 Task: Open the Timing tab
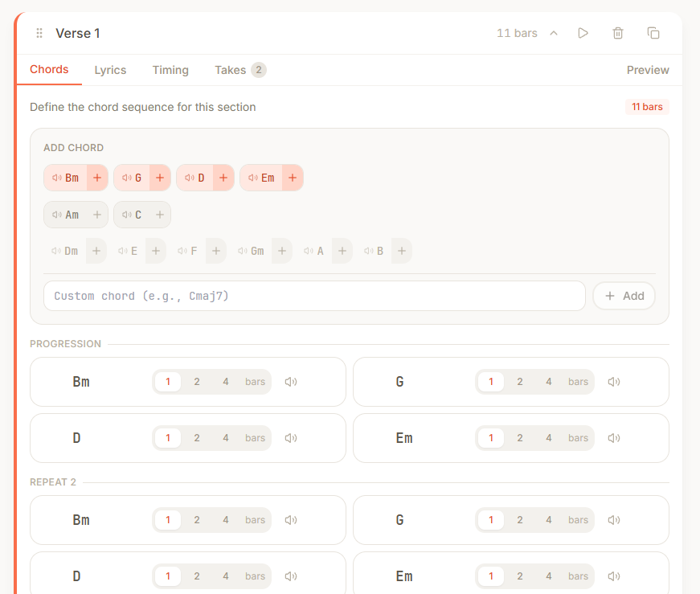tap(170, 70)
